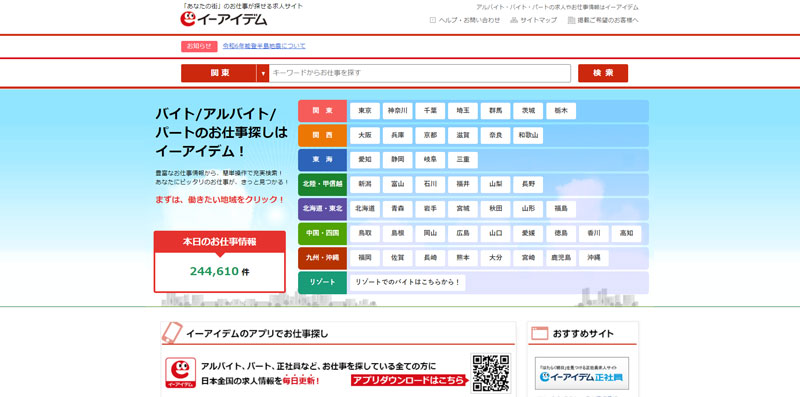This screenshot has height=397, width=800.
Task: Select the リゾート category tab
Action: pos(322,282)
